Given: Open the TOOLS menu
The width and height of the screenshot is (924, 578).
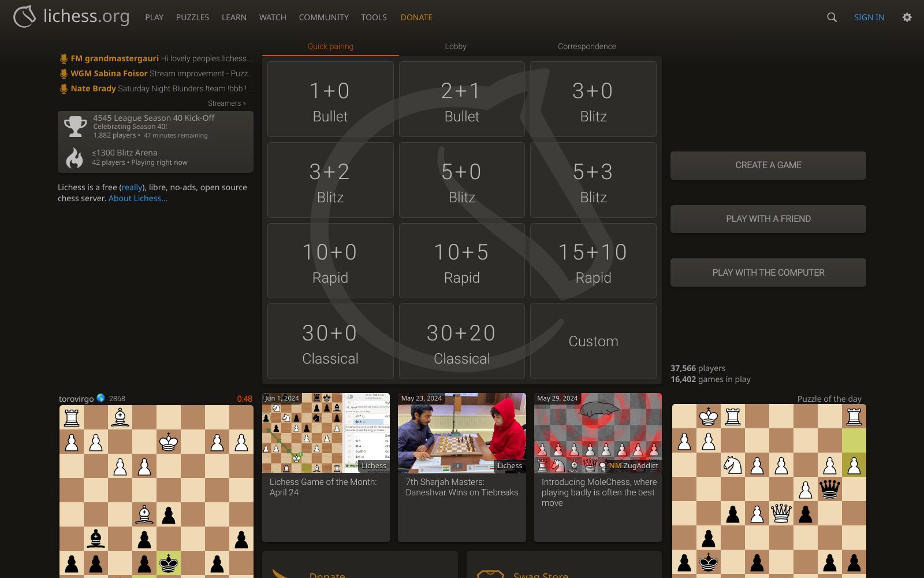Looking at the screenshot, I should click(x=374, y=17).
